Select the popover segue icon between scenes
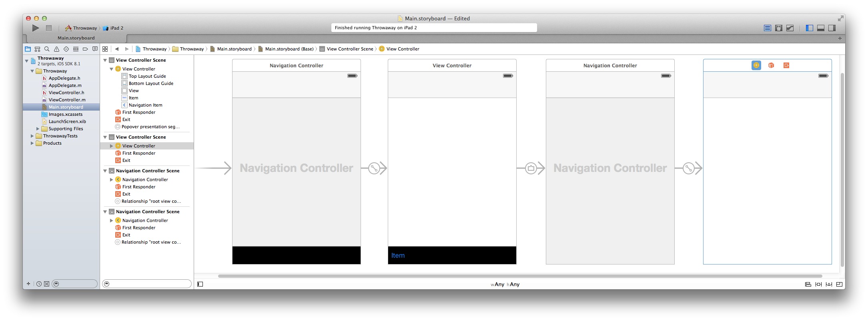Image resolution: width=868 pixels, height=321 pixels. 531,168
